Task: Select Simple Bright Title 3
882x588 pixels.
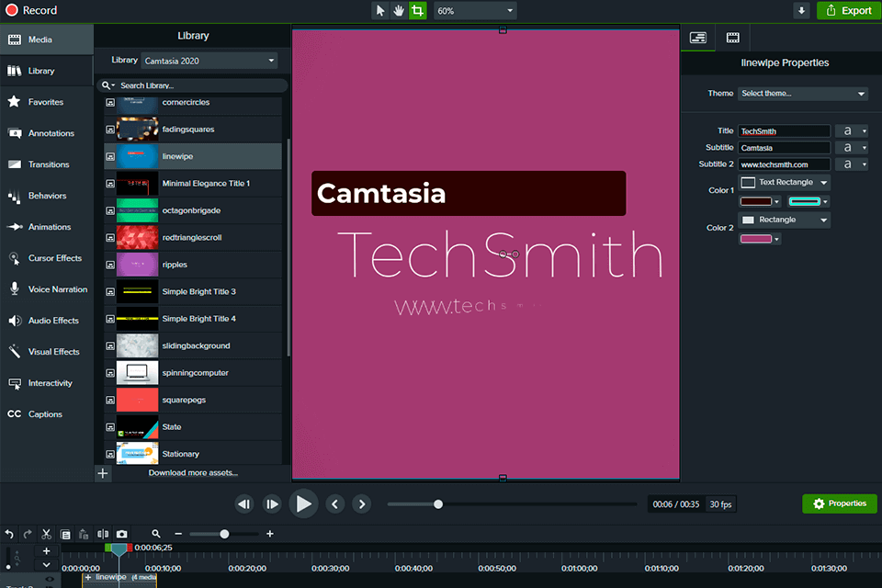Action: (193, 291)
